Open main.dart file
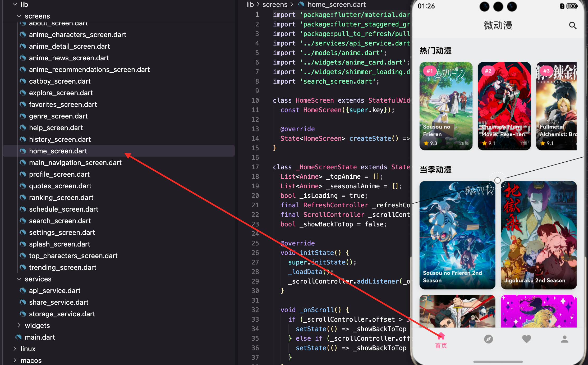The width and height of the screenshot is (588, 365). pos(40,337)
